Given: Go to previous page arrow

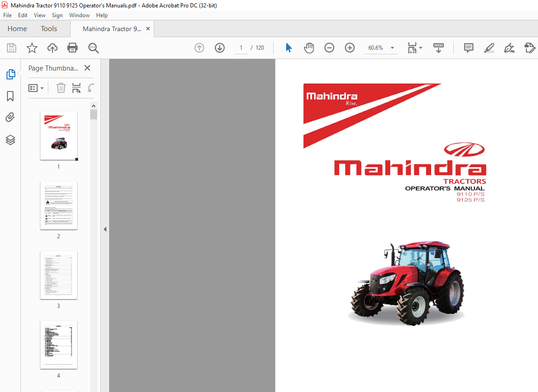Looking at the screenshot, I should (x=199, y=48).
